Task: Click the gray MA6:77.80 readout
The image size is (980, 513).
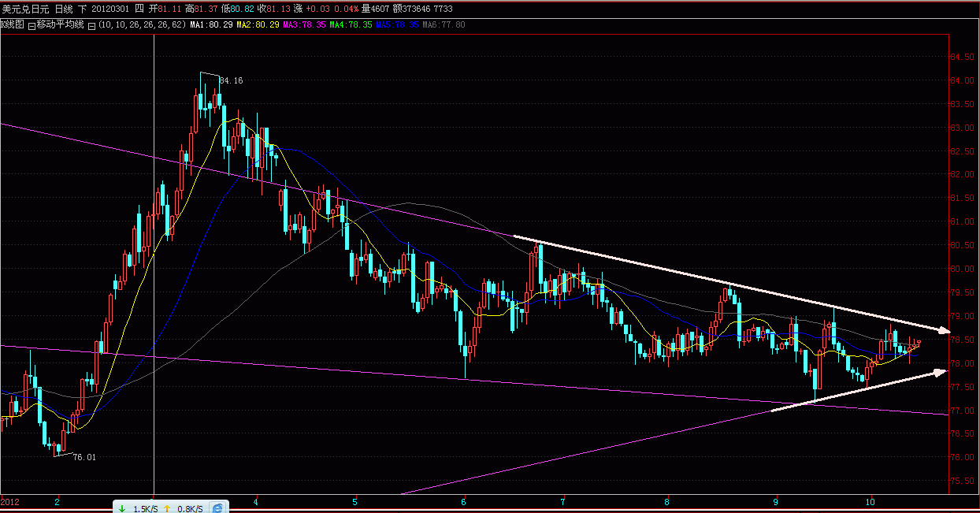Action: (x=444, y=24)
